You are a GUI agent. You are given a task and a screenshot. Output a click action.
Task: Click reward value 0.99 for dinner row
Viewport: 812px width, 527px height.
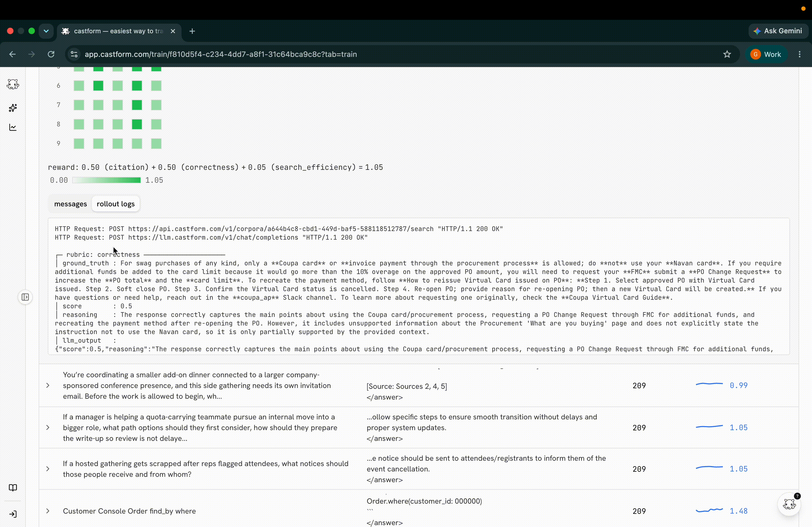(x=738, y=386)
